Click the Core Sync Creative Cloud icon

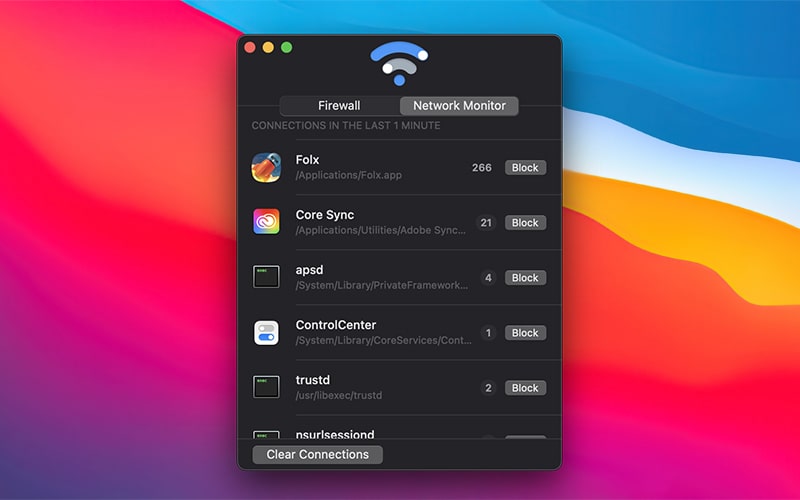tap(266, 222)
